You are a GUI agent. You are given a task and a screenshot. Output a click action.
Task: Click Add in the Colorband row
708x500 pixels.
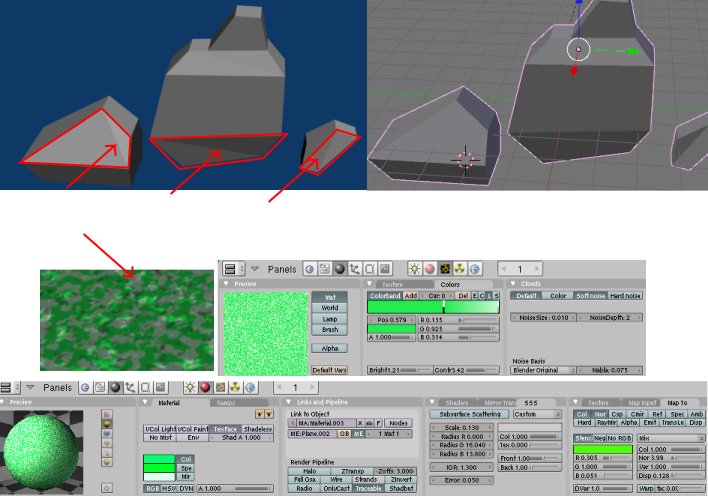tap(410, 296)
